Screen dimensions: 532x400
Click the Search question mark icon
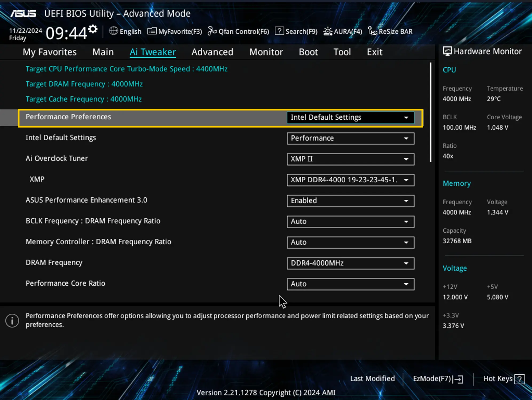pos(279,31)
